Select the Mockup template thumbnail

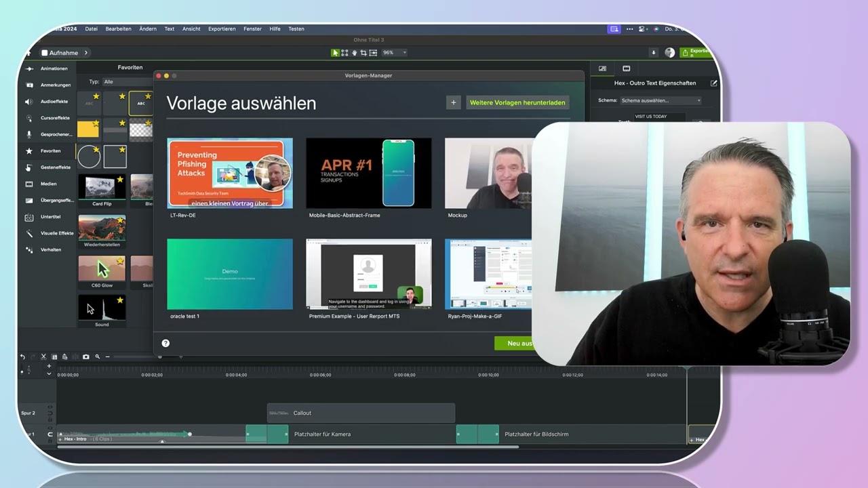pos(488,174)
